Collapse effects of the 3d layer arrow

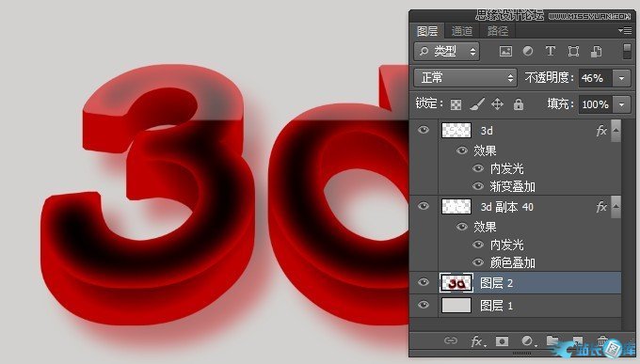tap(616, 131)
